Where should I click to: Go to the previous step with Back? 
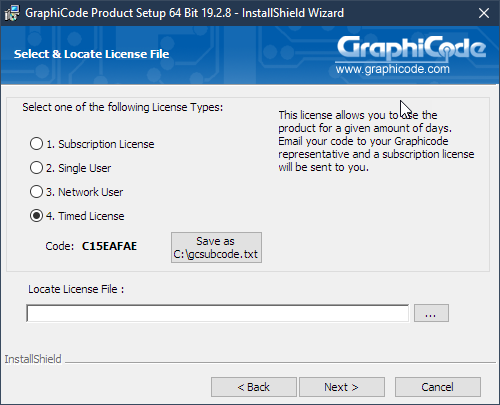click(x=254, y=387)
